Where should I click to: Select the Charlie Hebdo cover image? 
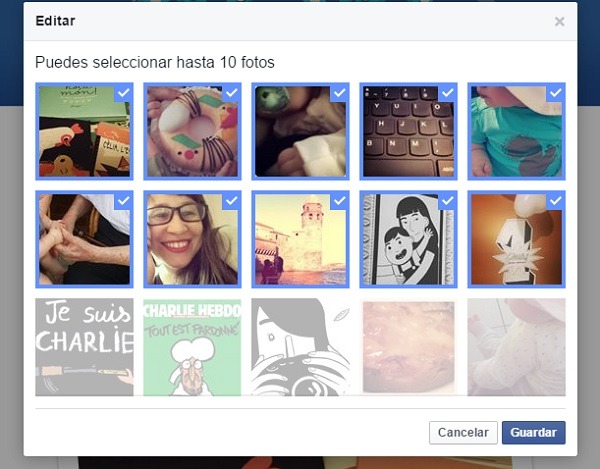192,347
